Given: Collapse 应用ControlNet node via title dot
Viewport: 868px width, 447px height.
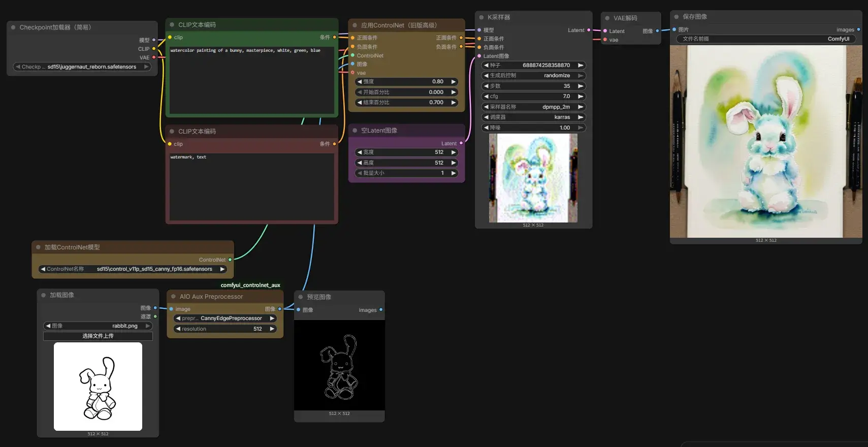Looking at the screenshot, I should pyautogui.click(x=355, y=25).
